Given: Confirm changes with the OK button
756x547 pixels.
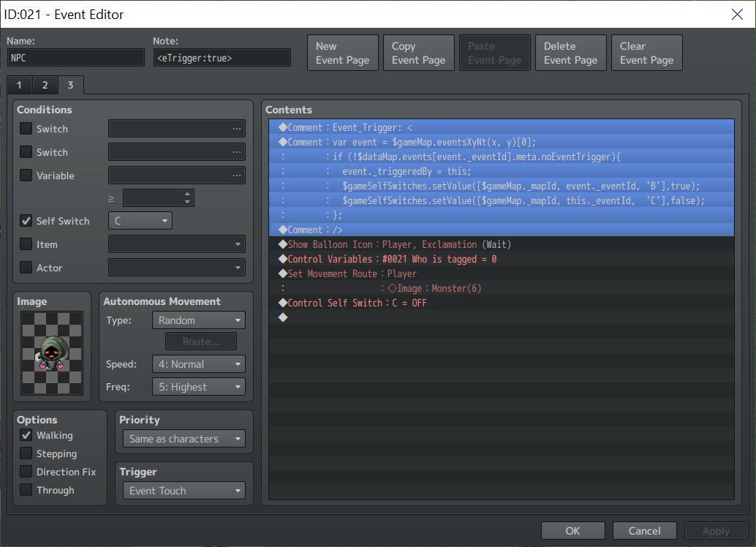Looking at the screenshot, I should pos(572,530).
